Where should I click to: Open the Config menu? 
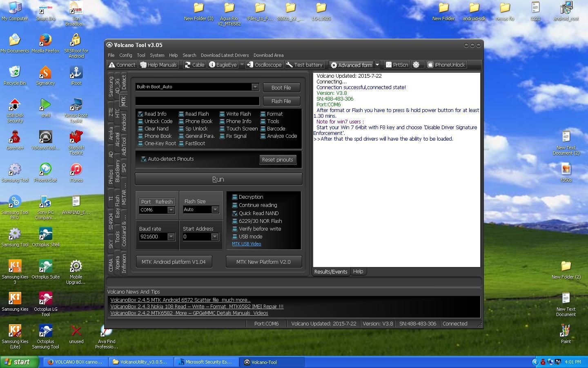(126, 55)
